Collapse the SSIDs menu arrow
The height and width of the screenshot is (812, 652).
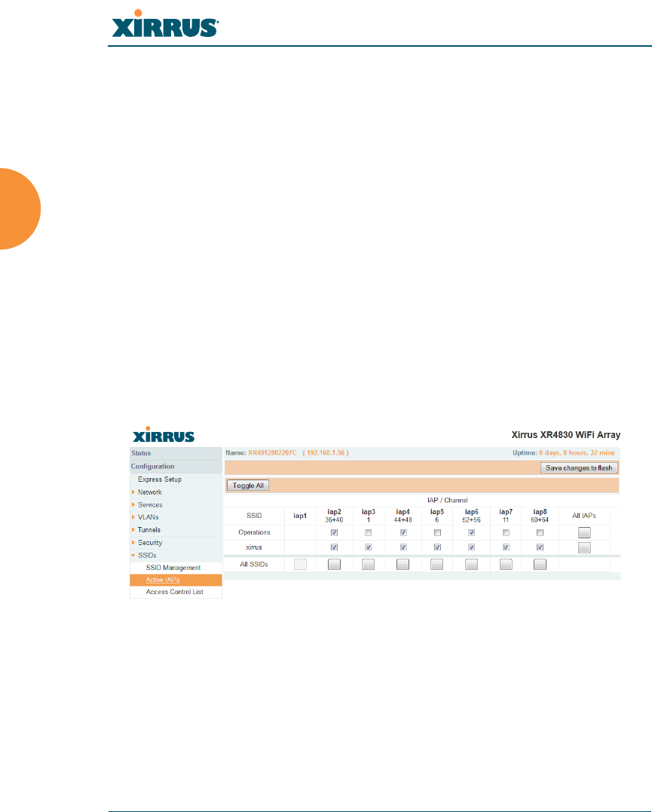(x=133, y=555)
